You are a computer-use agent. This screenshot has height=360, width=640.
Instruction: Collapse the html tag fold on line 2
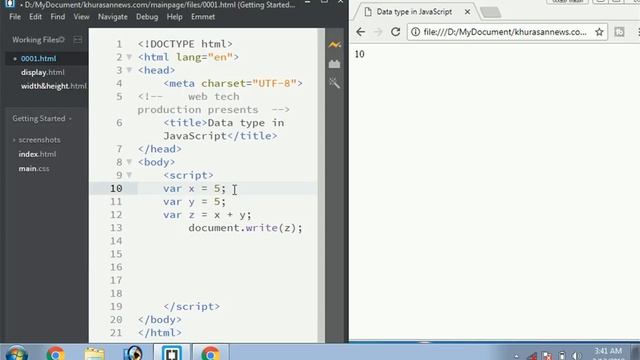point(129,57)
